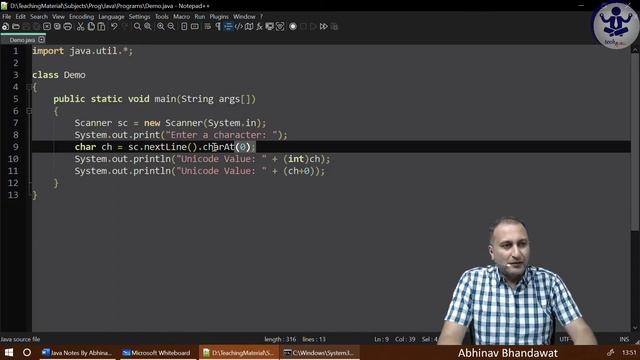640x360 pixels.
Task: Open the File menu
Action: (7, 17)
